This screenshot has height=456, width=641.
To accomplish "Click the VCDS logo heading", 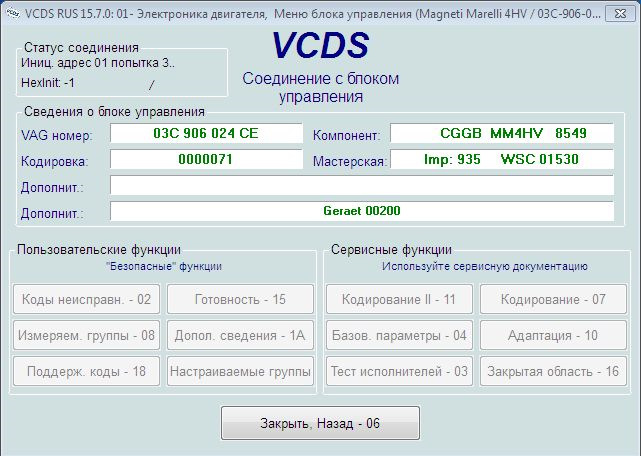I will point(320,45).
